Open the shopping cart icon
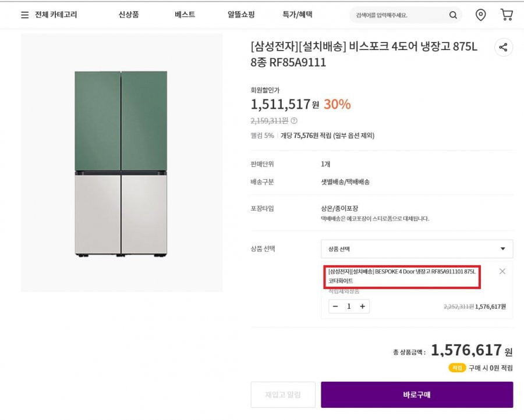The image size is (524, 420). click(x=507, y=15)
